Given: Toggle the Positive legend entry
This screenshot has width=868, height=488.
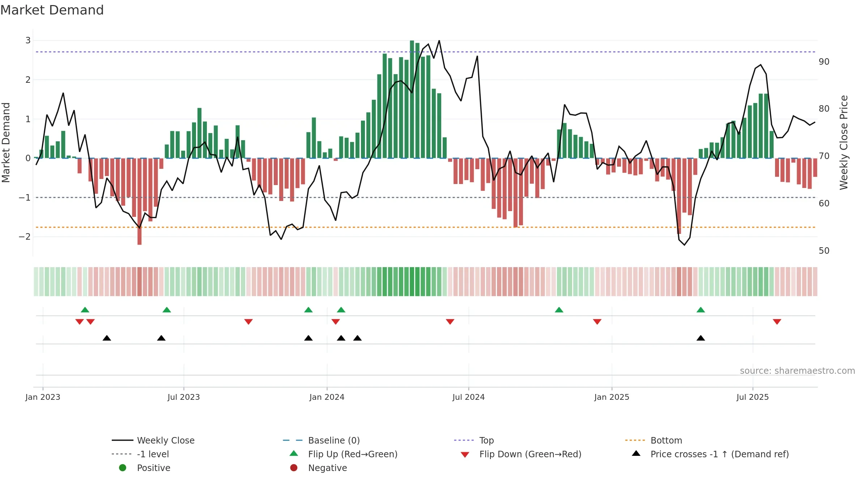Looking at the screenshot, I should [145, 468].
